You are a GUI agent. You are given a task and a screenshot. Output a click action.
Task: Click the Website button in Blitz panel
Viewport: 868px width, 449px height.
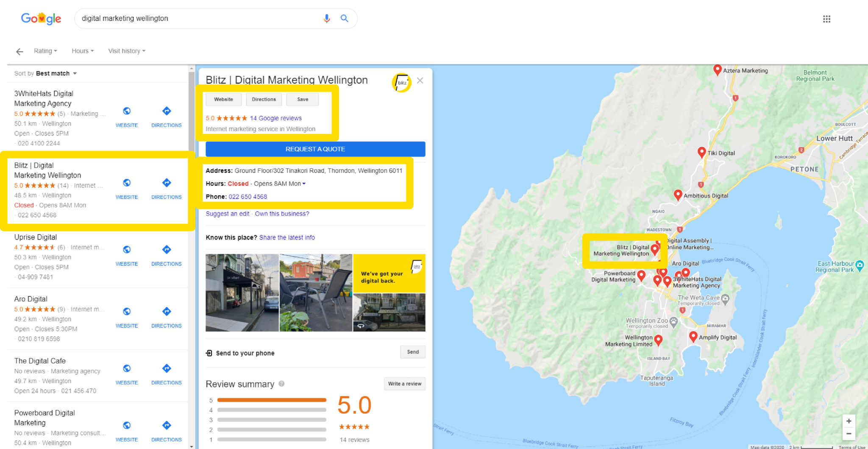coord(223,99)
